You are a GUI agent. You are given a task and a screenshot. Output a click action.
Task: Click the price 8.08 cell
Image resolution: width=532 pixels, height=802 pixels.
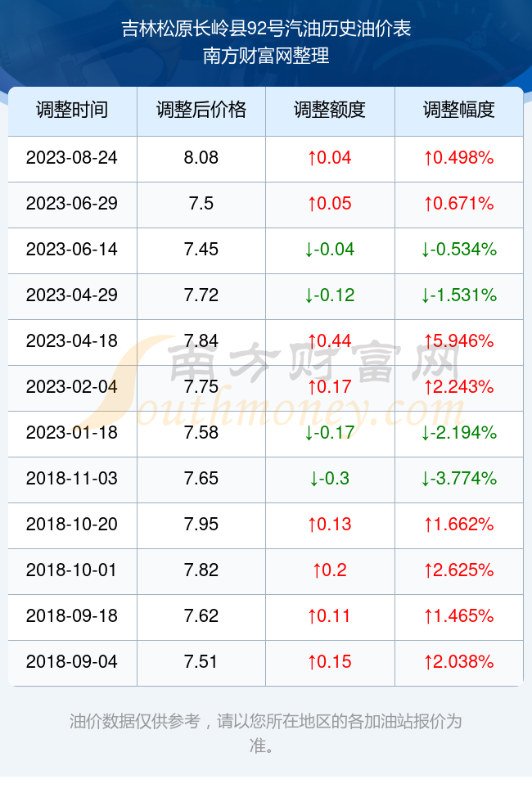pos(201,157)
